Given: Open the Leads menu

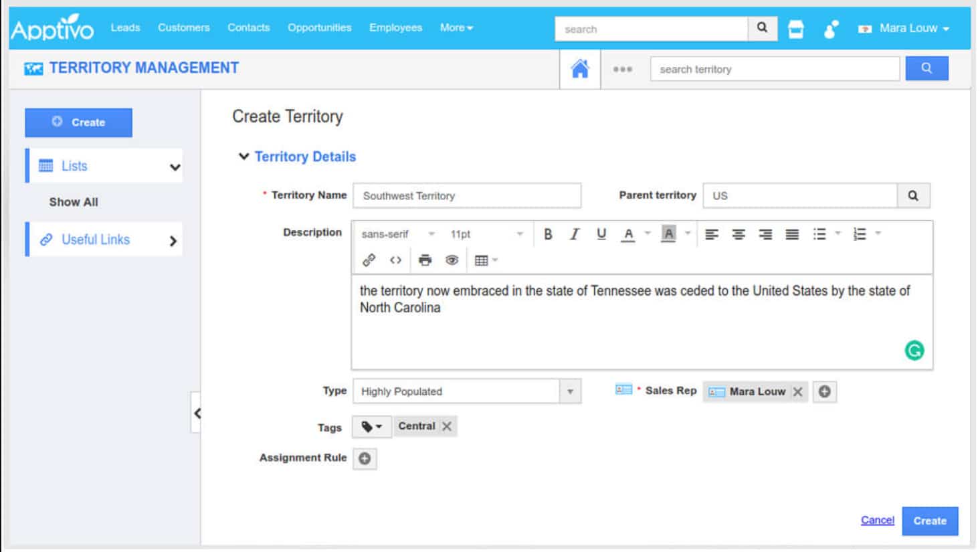Looking at the screenshot, I should point(125,27).
